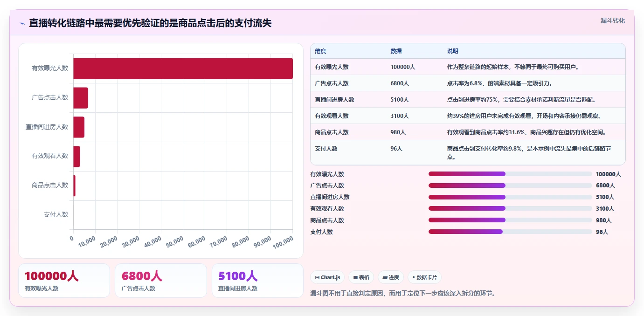Click the 商品点击人数 bar in chart
644x316 pixels.
click(74, 186)
